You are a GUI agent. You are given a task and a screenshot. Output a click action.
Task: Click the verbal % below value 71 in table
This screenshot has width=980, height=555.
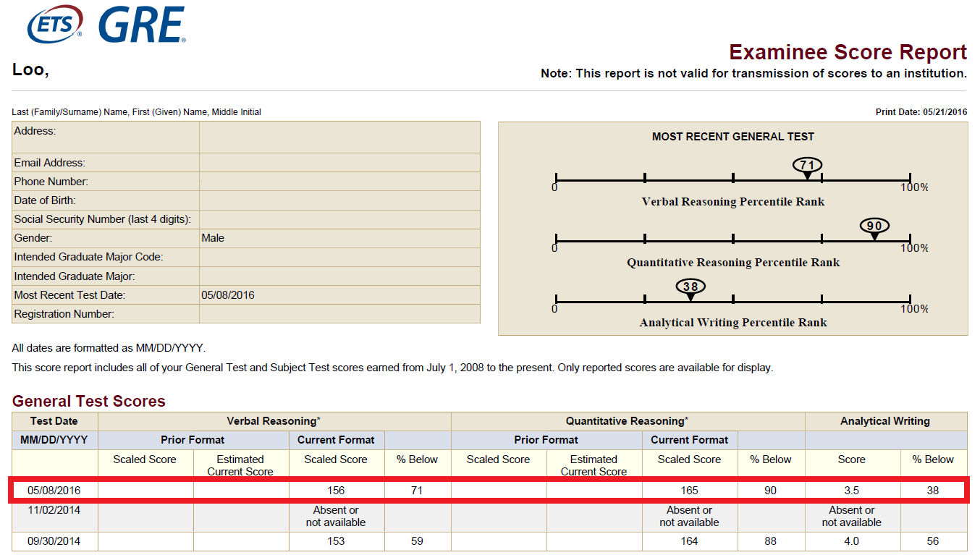coord(417,491)
